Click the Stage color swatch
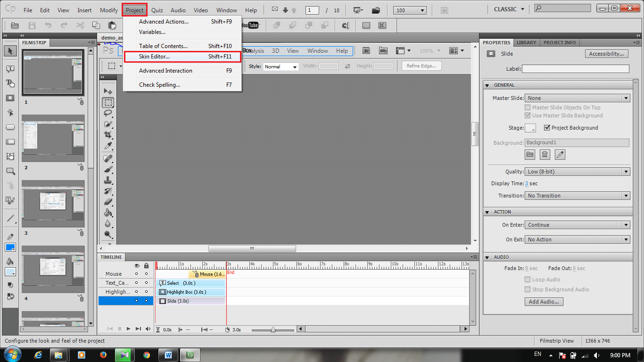Viewport: 644px width, 362px height. (530, 128)
